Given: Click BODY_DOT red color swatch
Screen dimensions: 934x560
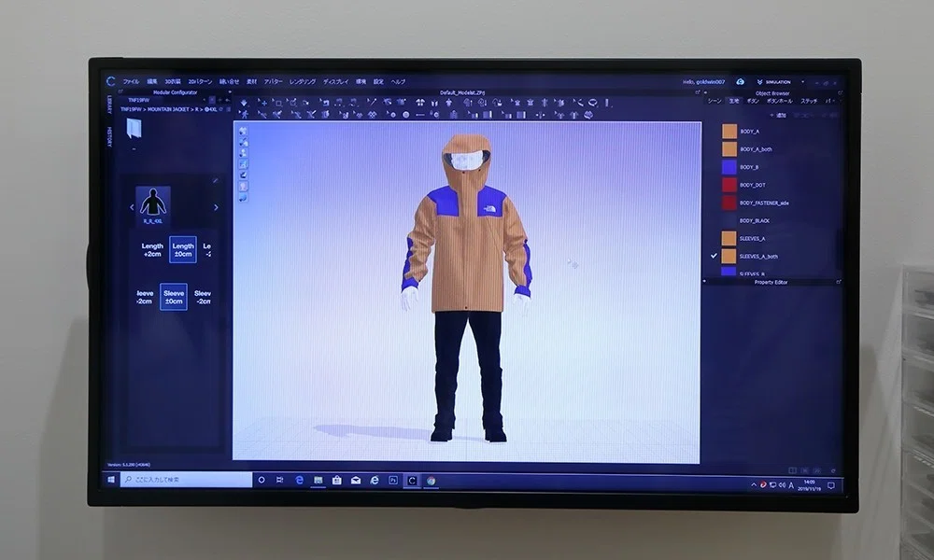Looking at the screenshot, I should tap(729, 185).
